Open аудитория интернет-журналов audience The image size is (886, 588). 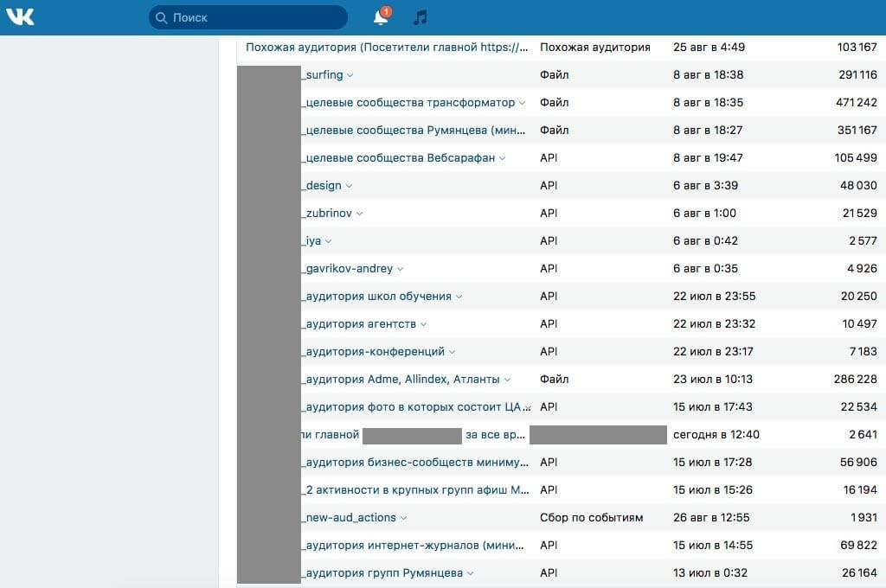click(x=414, y=545)
